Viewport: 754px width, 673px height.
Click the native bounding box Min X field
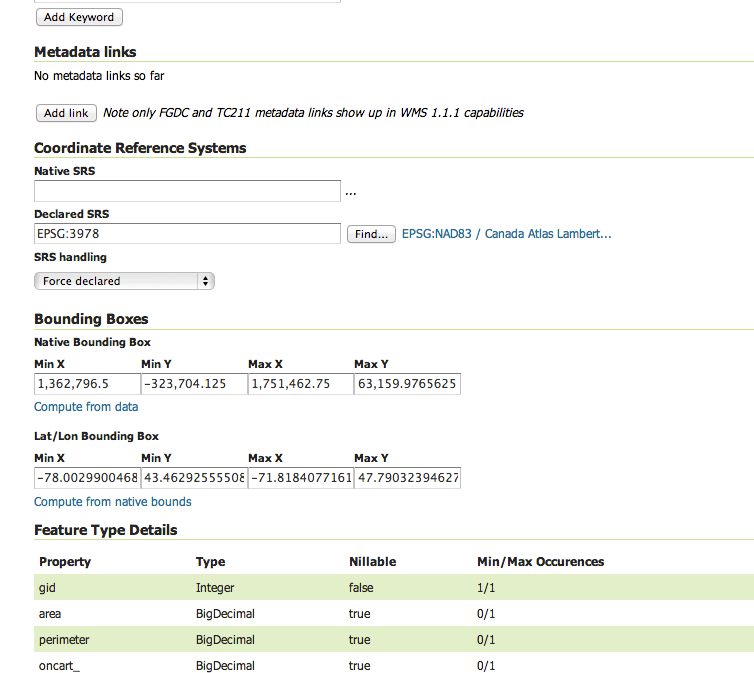pos(88,384)
